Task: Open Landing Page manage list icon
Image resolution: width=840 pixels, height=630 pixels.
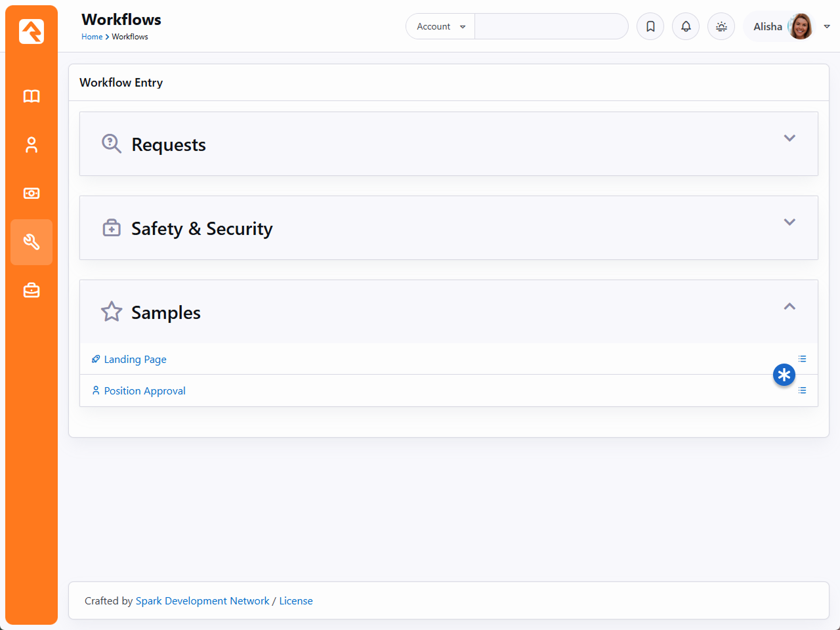Action: point(802,359)
